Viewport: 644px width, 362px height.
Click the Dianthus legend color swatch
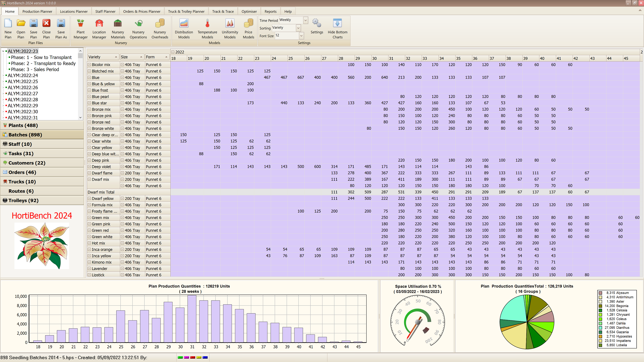[x=600, y=328]
